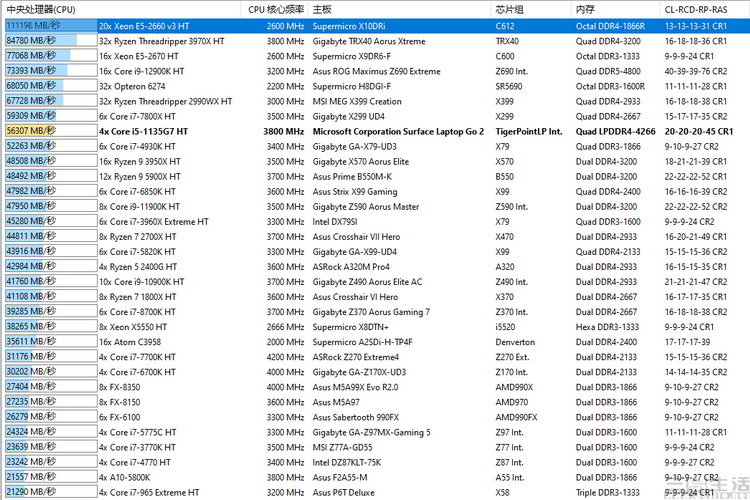Click the 56307 MB/秒 result bar
Viewport: 750px width, 500px height.
pos(51,131)
